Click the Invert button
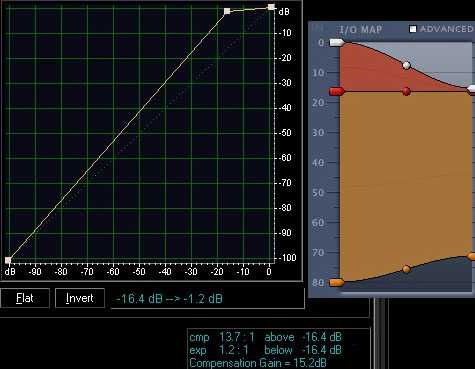 click(x=80, y=298)
